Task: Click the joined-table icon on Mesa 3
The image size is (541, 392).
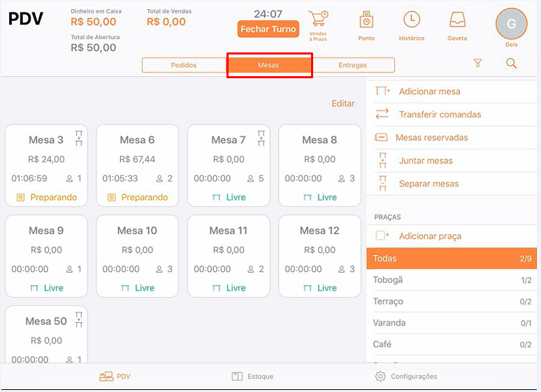Action: tap(79, 138)
